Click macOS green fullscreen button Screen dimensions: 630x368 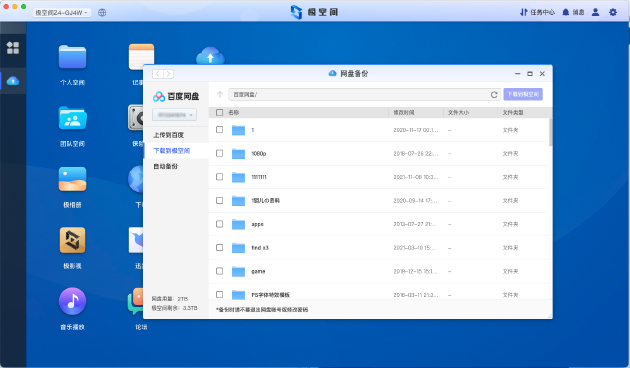coord(24,6)
